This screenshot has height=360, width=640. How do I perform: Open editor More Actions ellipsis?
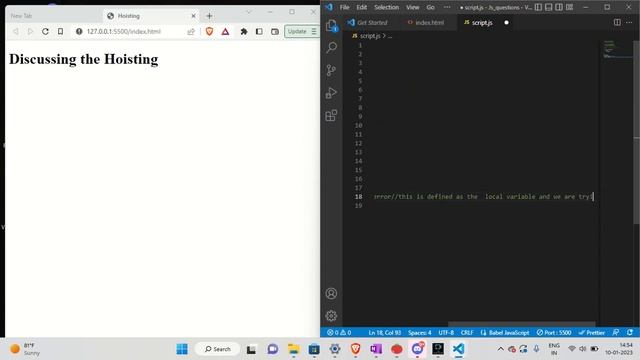(x=629, y=22)
